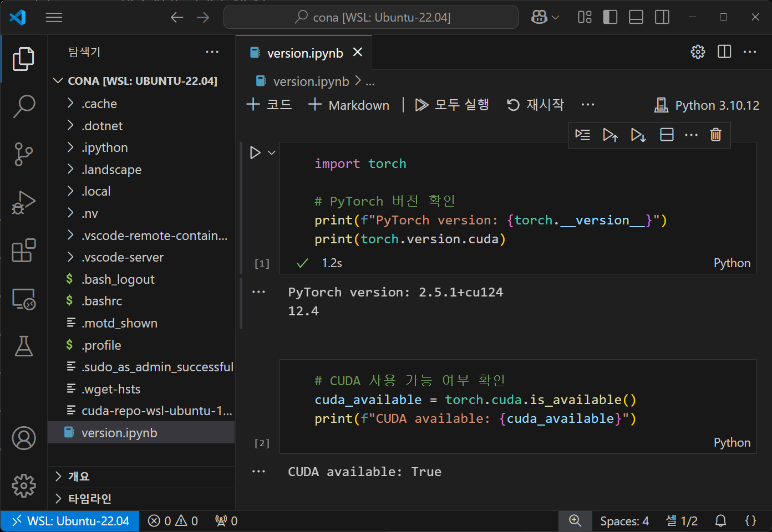
Task: Open run options dropdown beside cell
Action: pyautogui.click(x=272, y=152)
